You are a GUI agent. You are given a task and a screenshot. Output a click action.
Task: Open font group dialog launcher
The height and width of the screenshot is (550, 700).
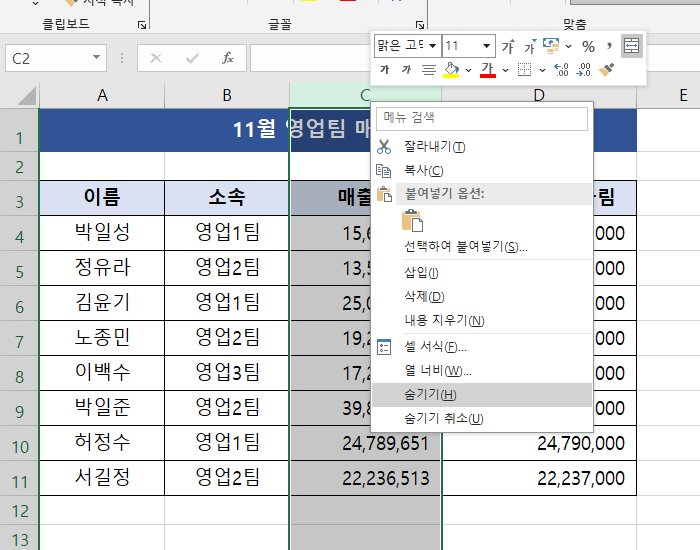coord(420,25)
